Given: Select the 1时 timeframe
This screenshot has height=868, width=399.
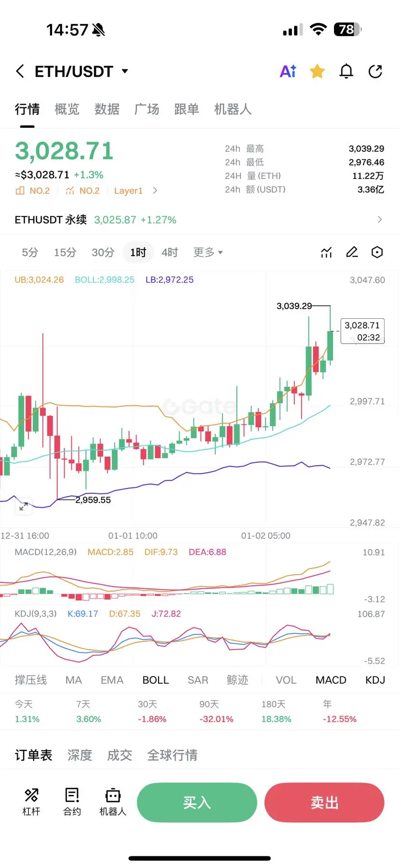Looking at the screenshot, I should tap(138, 252).
